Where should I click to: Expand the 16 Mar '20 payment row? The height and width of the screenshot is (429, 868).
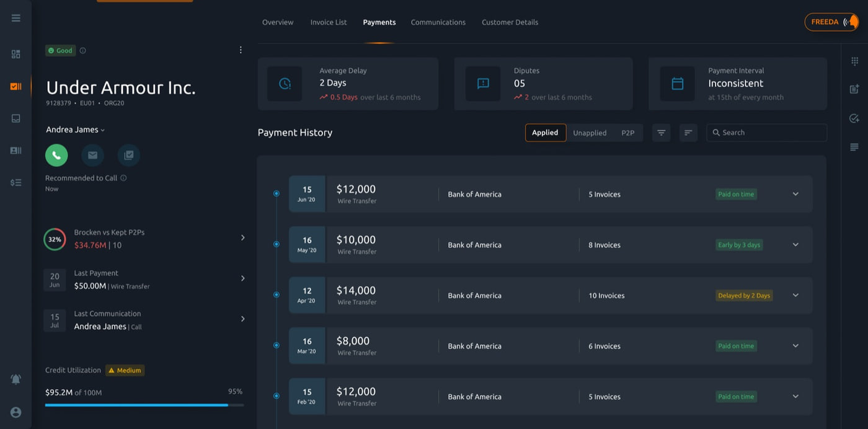click(x=795, y=346)
